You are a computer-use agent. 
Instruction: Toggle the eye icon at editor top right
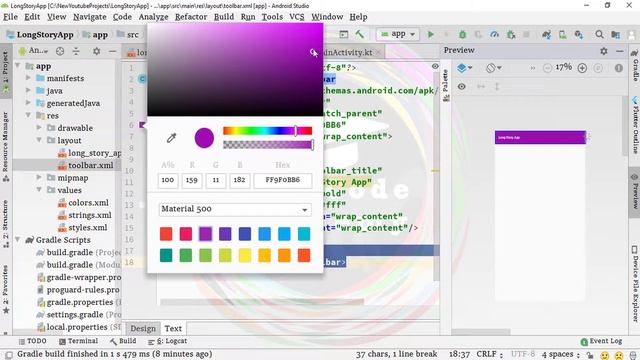point(435,66)
